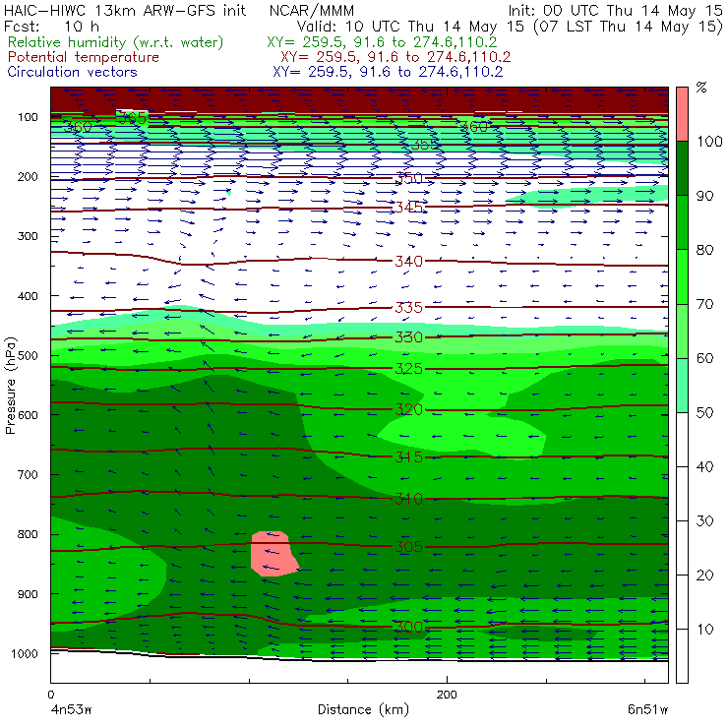Click the '320' contour label
728x728 pixels.
tap(408, 409)
